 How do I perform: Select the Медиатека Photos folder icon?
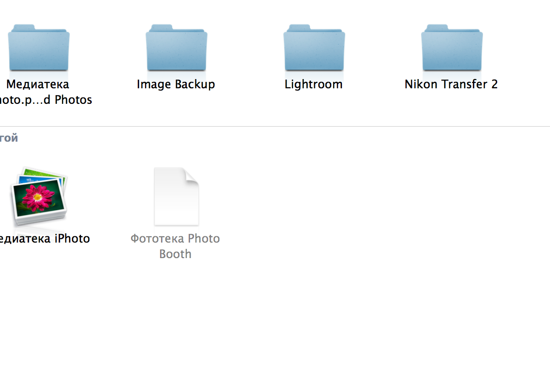(x=39, y=48)
